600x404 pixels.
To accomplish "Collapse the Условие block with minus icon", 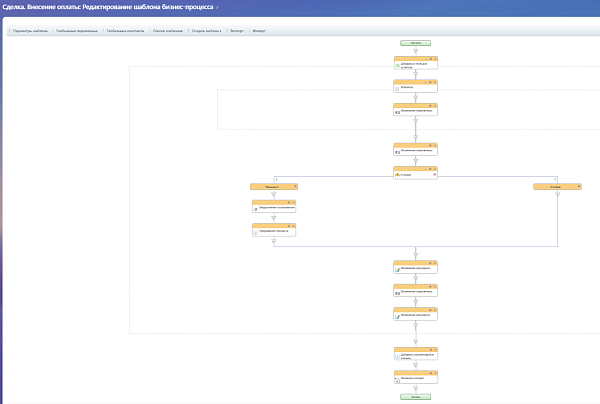I will click(426, 169).
